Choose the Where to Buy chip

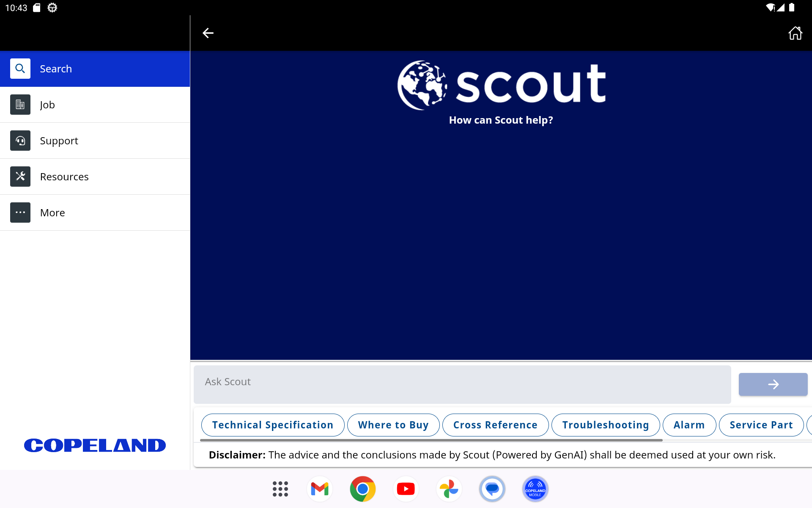pyautogui.click(x=393, y=425)
